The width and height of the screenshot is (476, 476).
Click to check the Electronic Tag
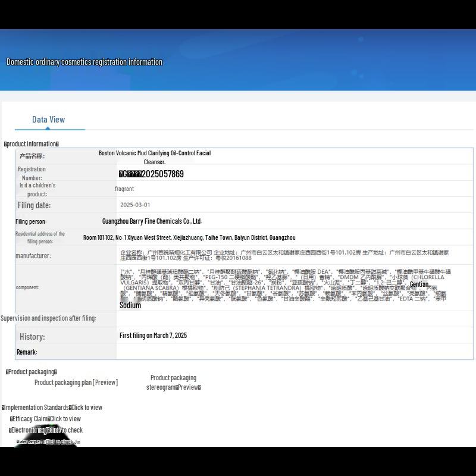coord(46,430)
